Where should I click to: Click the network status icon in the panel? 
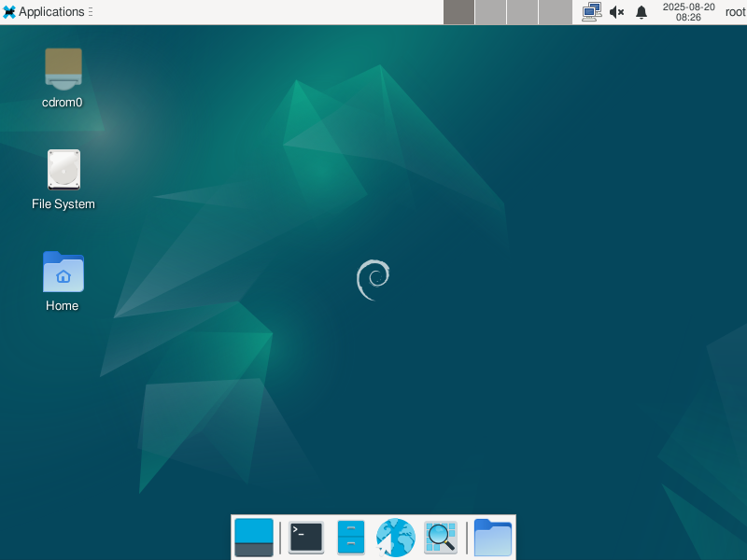coord(591,12)
